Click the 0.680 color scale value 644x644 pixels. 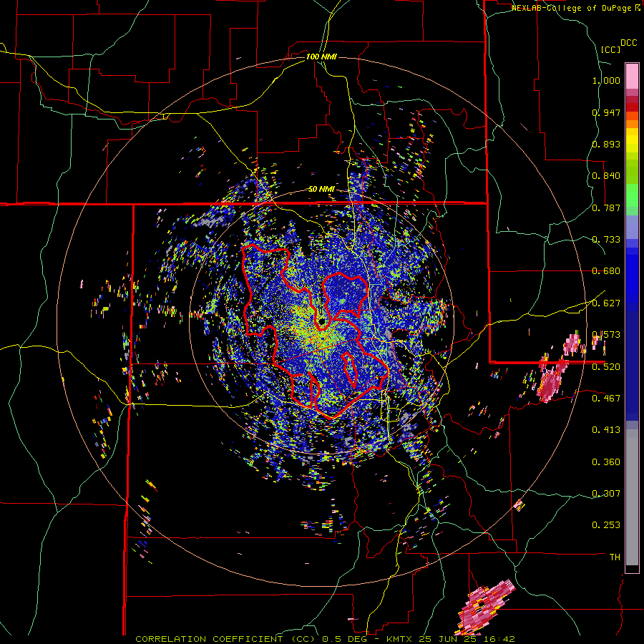click(606, 271)
